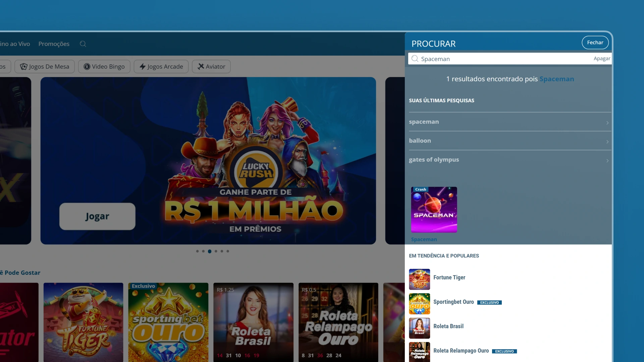This screenshot has height=362, width=644.
Task: Click the Sportingbet Ouro trending icon
Action: click(419, 304)
